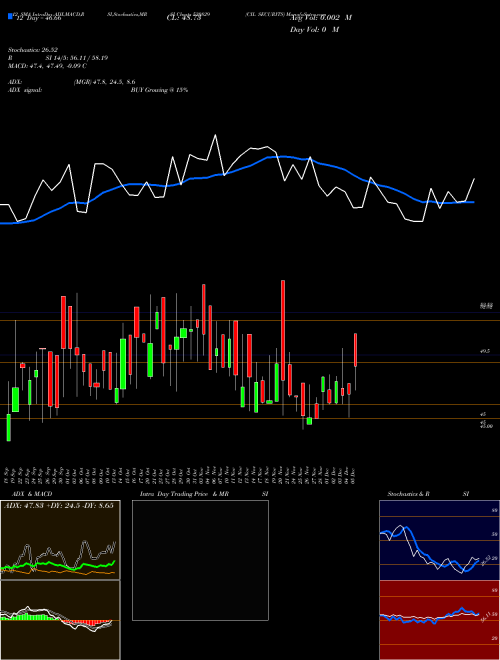Open the ADX indicator chart panel
This screenshot has width=500, height=660.
tap(60, 540)
